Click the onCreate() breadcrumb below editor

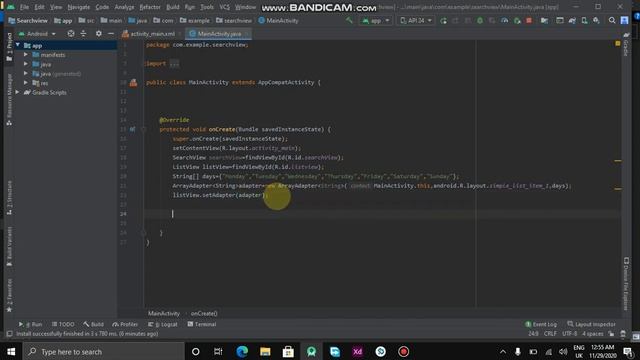tap(204, 313)
